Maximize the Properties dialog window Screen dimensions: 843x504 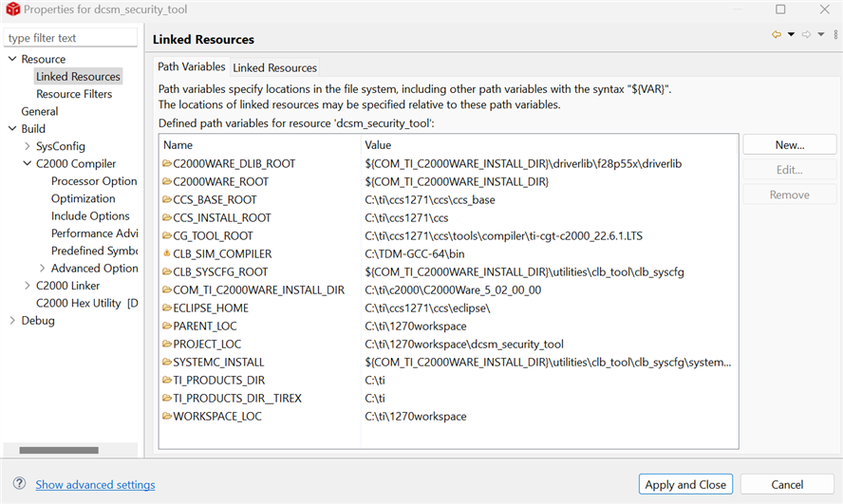780,9
